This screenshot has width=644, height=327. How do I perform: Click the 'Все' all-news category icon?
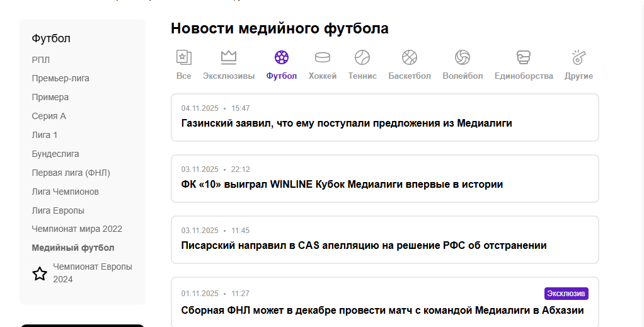pyautogui.click(x=183, y=58)
